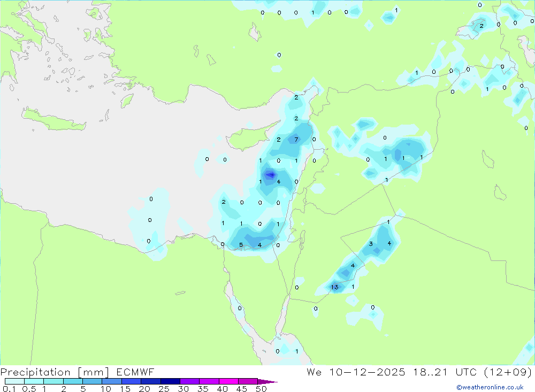This screenshot has height=392, width=535.
Task: Click the dark blue precipitation maximum offshore Lebanon
Action: [x=271, y=175]
